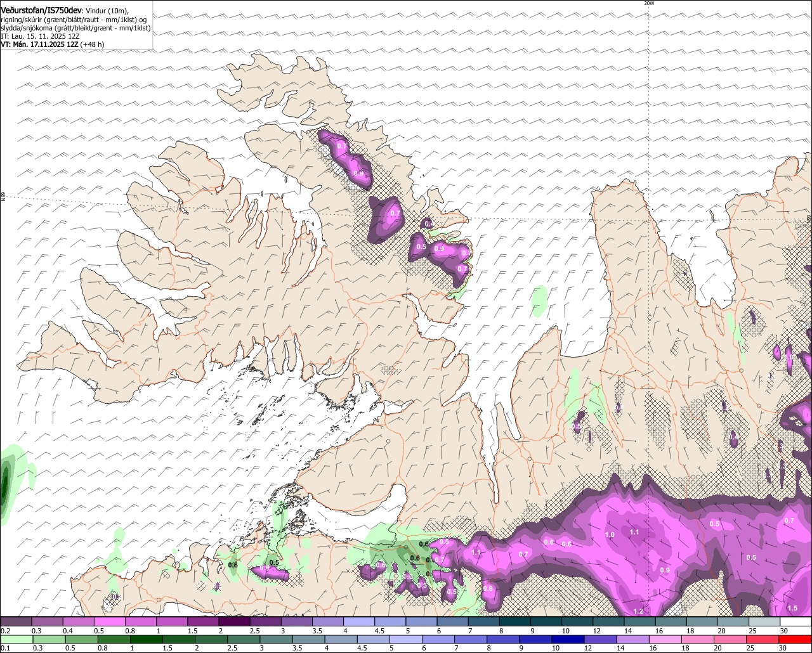Click the 1.5 snowfall value on the map
812x653 pixels.
[x=792, y=608]
